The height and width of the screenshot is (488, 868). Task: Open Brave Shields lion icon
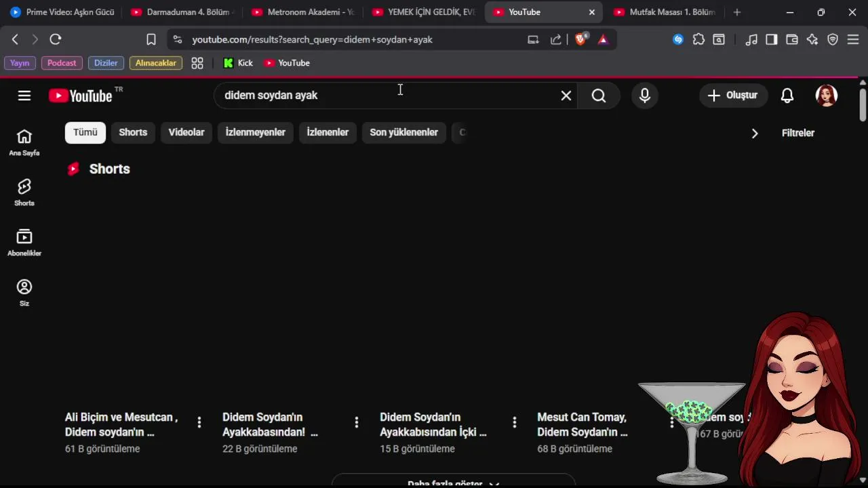(x=580, y=39)
